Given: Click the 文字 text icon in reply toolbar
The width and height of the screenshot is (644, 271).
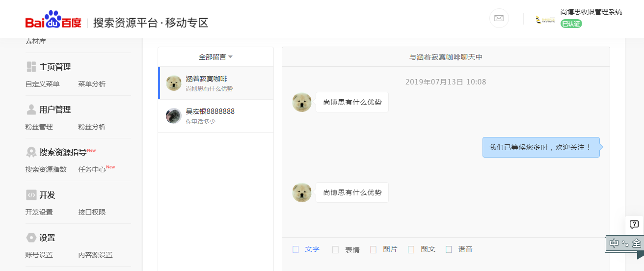Looking at the screenshot, I should coord(295,249).
